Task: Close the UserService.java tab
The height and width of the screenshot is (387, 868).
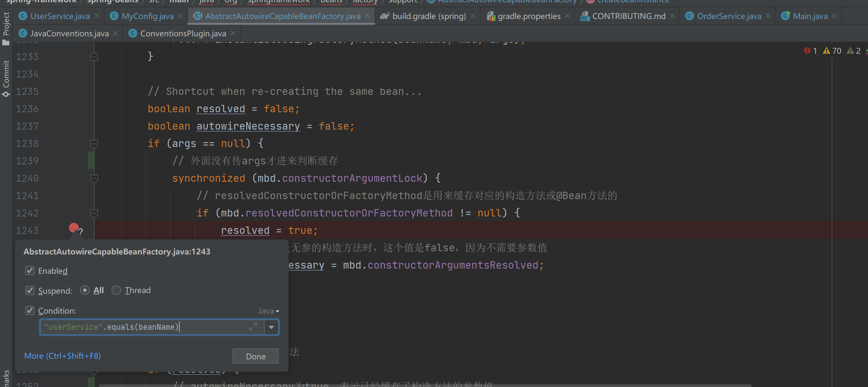Action: tap(97, 16)
